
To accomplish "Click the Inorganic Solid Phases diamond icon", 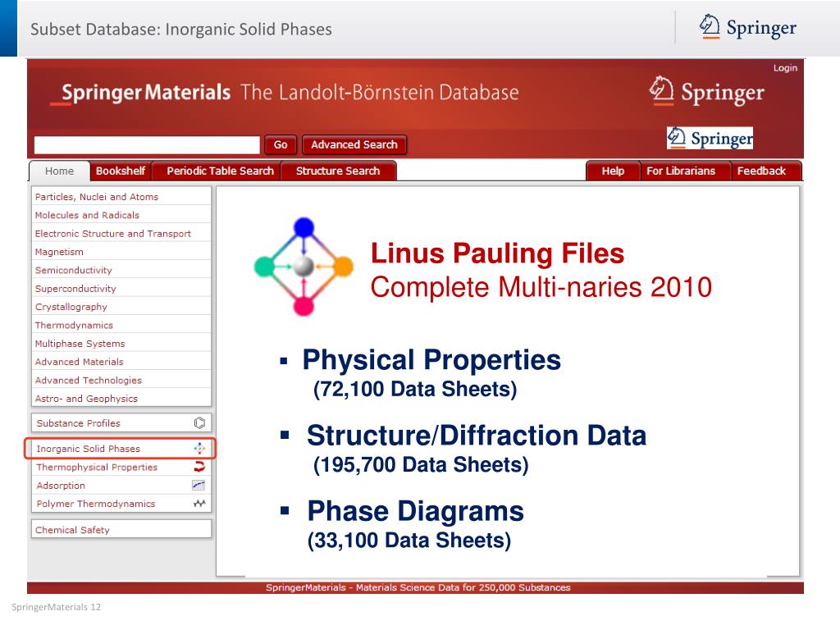I will pyautogui.click(x=199, y=449).
